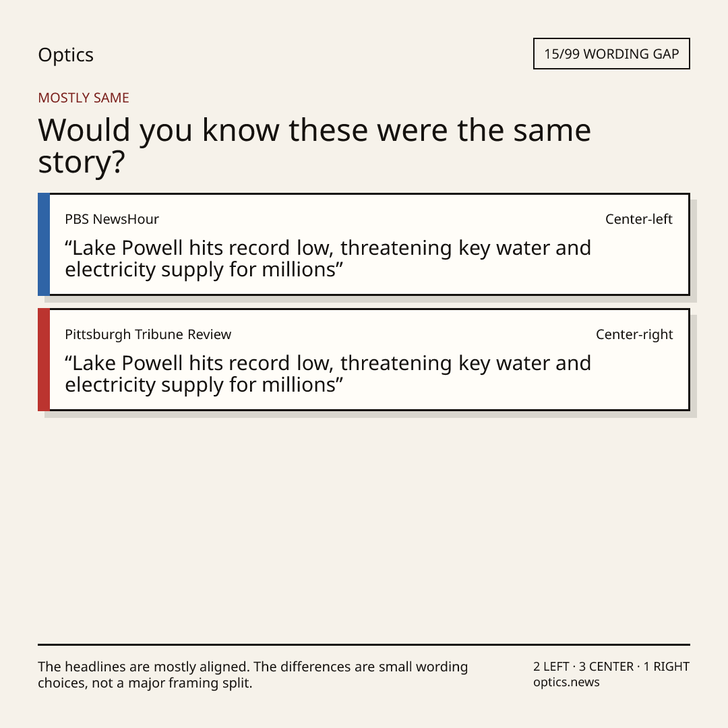Click the Center-right bias label

[634, 334]
